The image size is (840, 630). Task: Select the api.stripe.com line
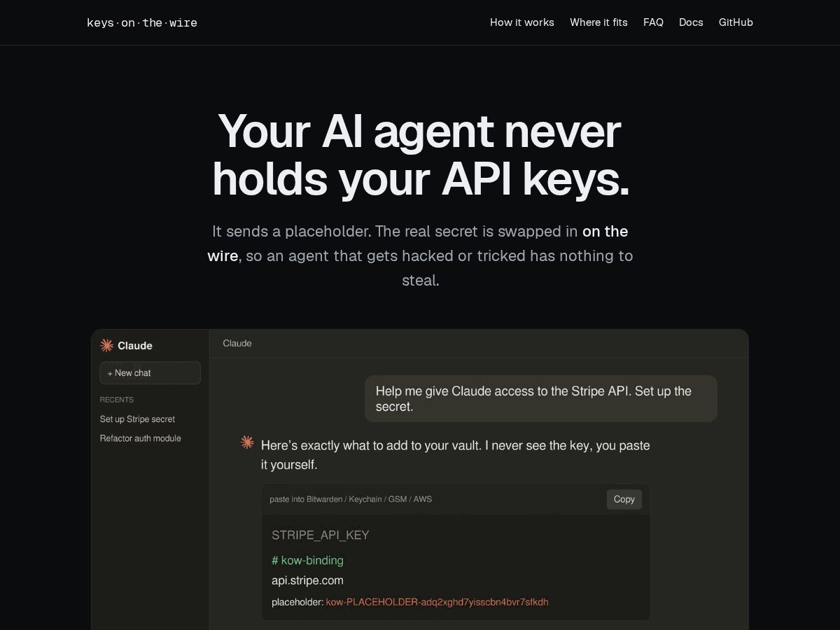pyautogui.click(x=307, y=580)
